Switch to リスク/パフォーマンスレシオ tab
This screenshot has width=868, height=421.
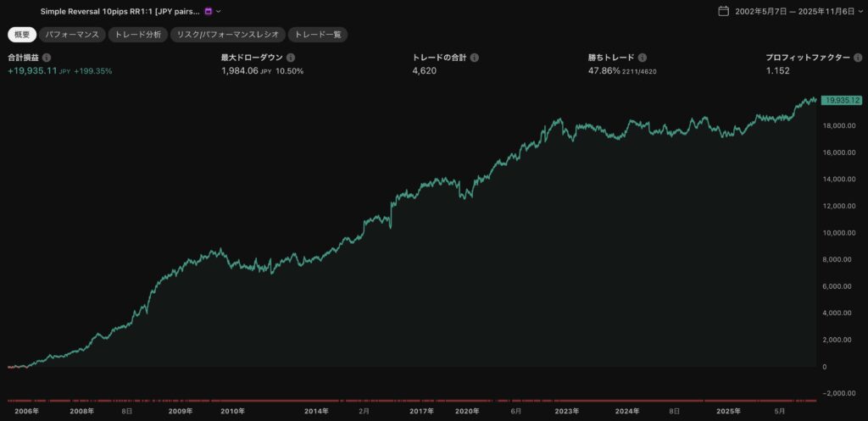click(x=226, y=35)
